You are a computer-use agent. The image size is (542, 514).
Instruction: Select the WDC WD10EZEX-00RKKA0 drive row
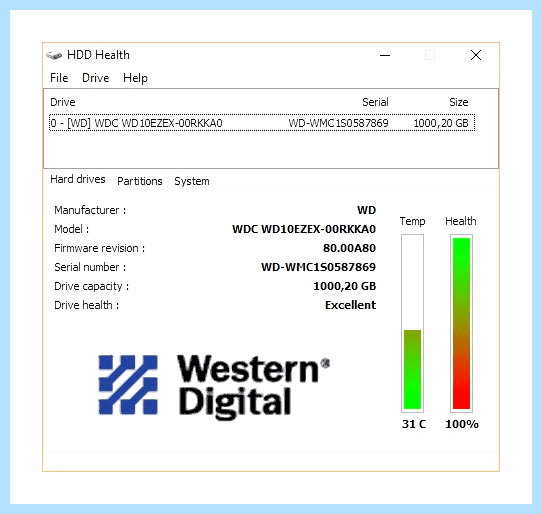(x=262, y=123)
